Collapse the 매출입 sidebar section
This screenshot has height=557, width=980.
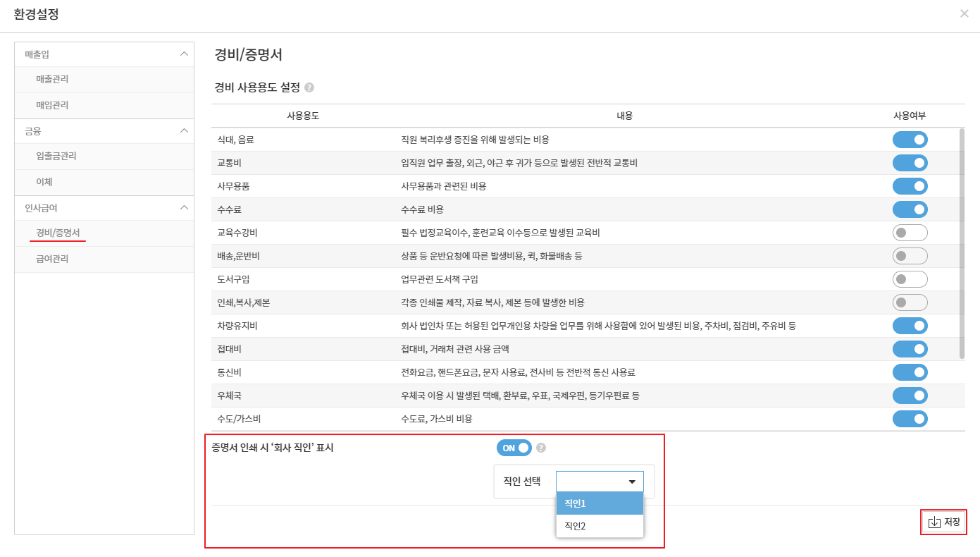[x=184, y=54]
